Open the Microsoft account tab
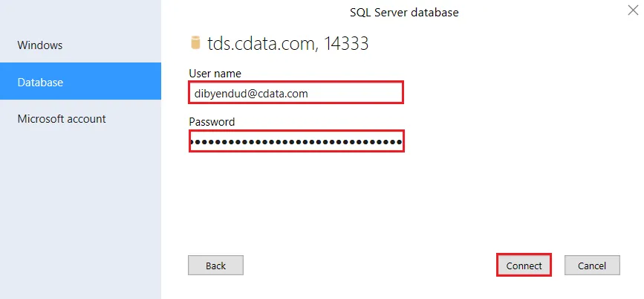Viewport: 644px width, 299px height. click(x=62, y=119)
